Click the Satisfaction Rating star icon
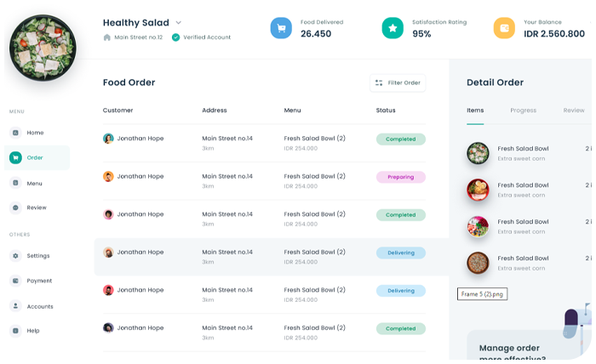Screen dimensions: 596x364 tap(393, 28)
